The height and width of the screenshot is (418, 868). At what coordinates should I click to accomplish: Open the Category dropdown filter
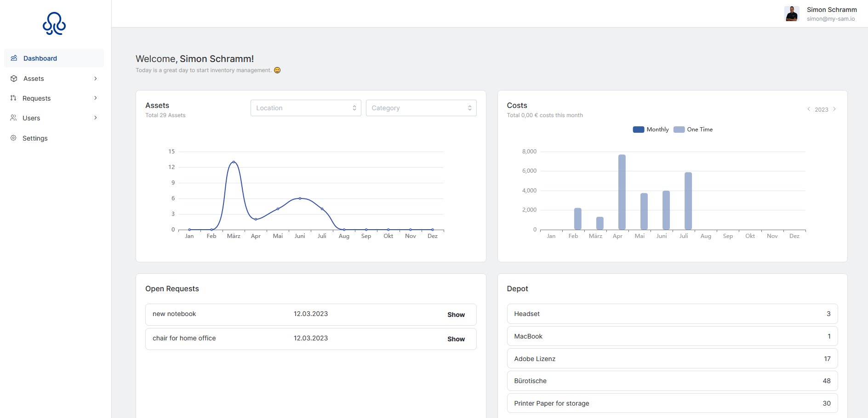point(421,108)
